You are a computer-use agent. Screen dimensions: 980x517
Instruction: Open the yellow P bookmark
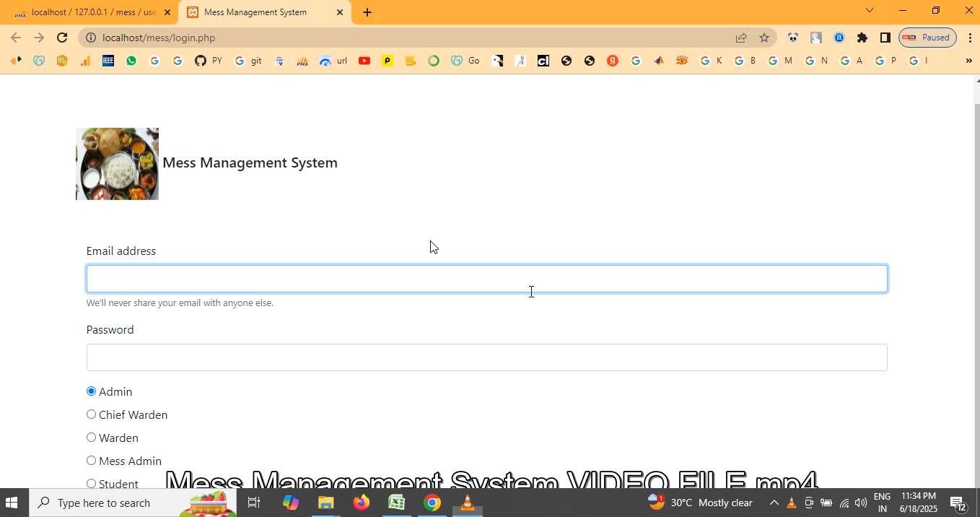click(x=388, y=61)
